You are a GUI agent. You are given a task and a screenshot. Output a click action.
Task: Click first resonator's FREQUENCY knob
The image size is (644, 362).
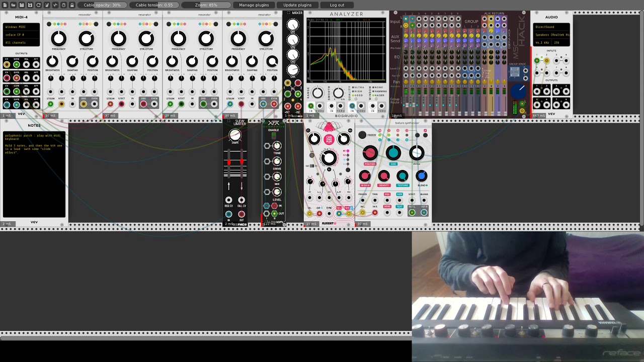[58, 38]
